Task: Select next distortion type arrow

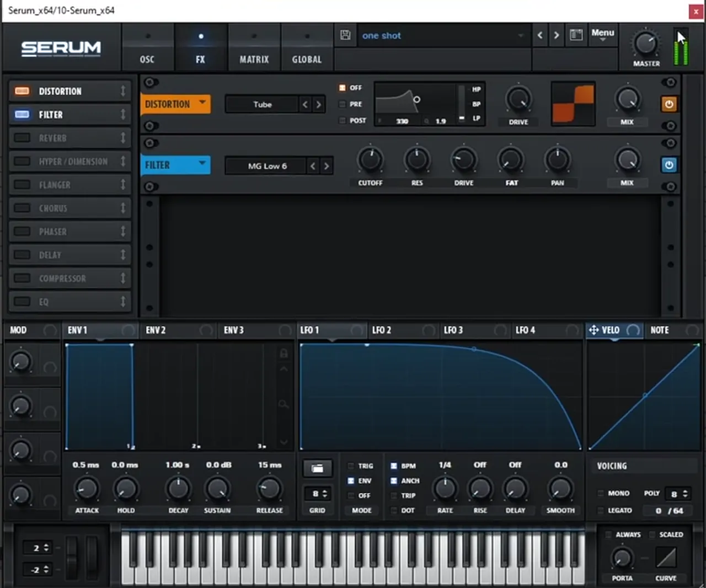Action: (x=318, y=104)
